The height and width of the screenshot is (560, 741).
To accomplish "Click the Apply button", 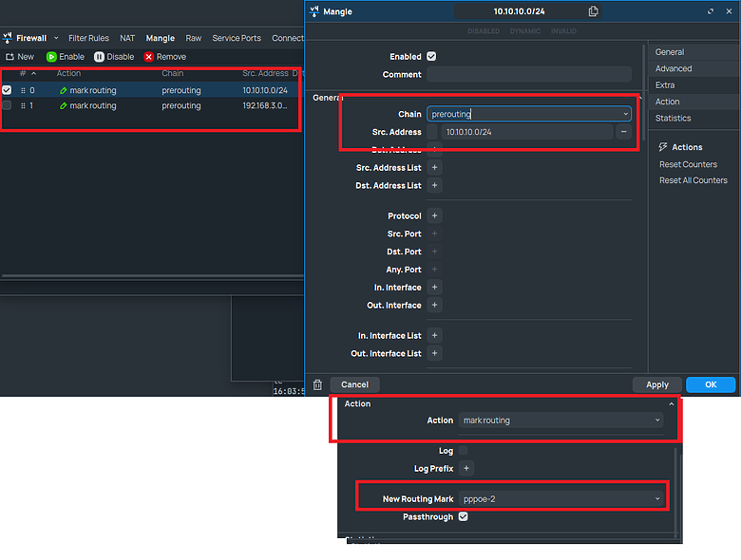I will [x=657, y=384].
